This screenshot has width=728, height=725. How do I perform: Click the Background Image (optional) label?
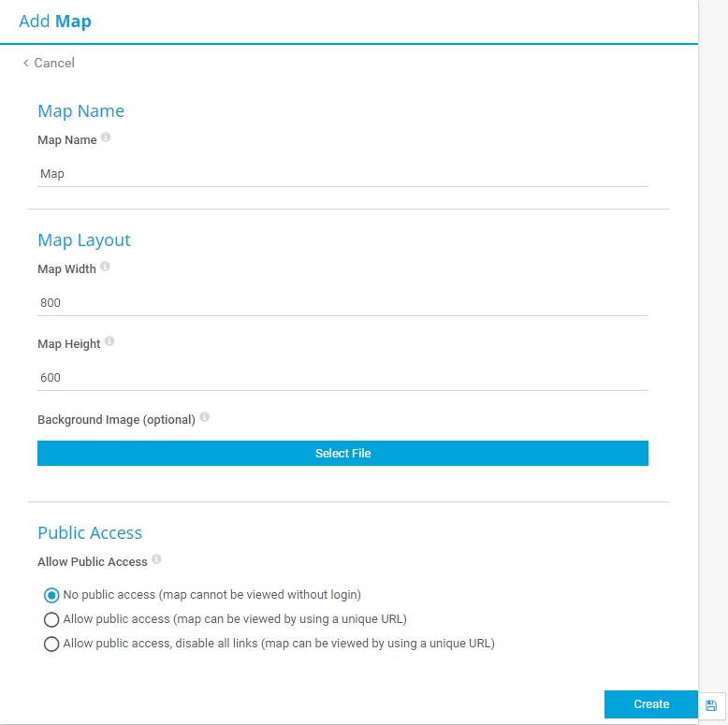pos(116,420)
